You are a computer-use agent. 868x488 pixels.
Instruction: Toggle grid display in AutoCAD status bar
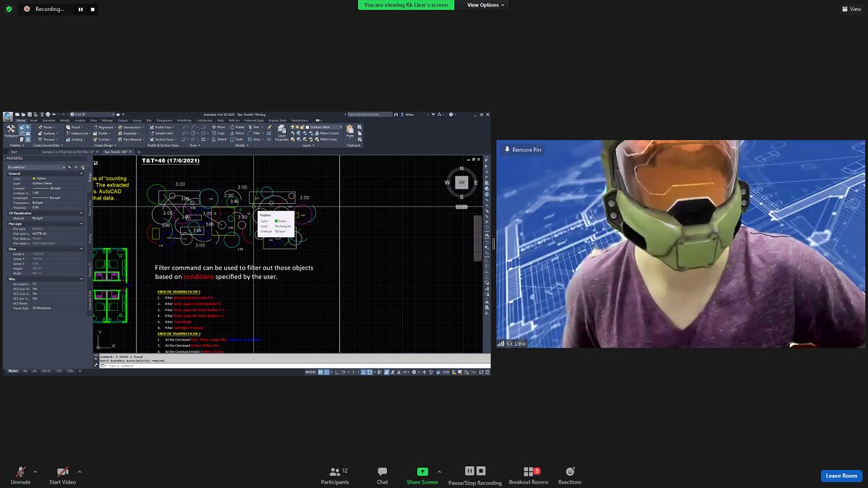tap(320, 372)
